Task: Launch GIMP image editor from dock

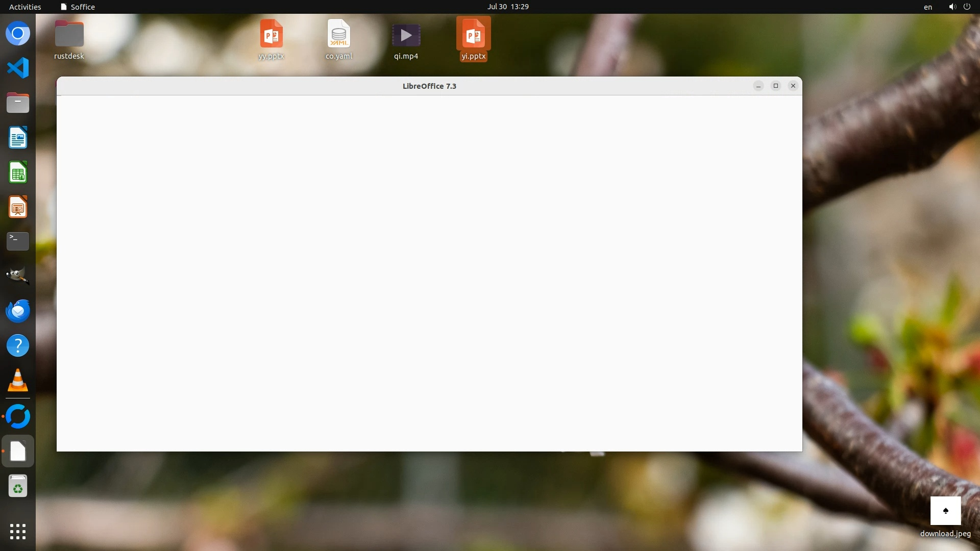Action: (x=18, y=276)
